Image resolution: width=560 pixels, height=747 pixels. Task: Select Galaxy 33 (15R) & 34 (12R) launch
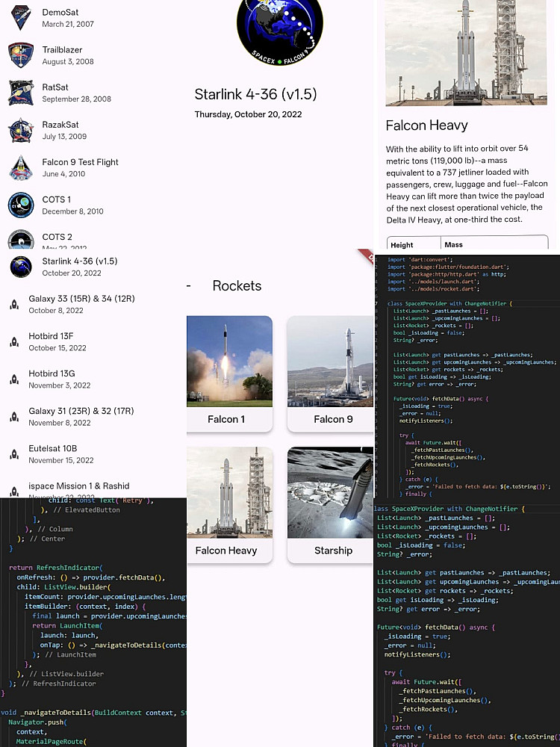pyautogui.click(x=81, y=299)
